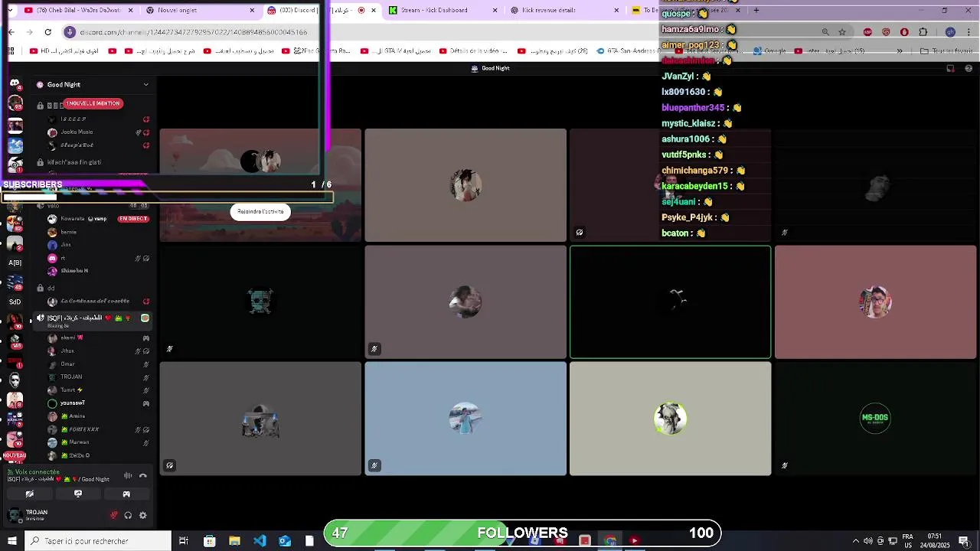Switch to Nouvel onglet tab
Screen dimensions: 980x551
pos(199,10)
